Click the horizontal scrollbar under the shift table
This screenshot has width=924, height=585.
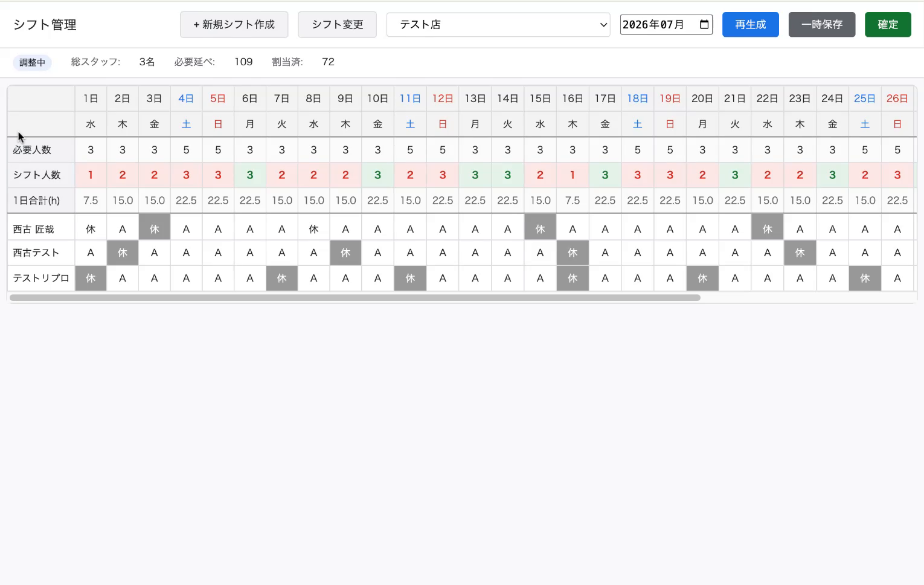pos(355,298)
